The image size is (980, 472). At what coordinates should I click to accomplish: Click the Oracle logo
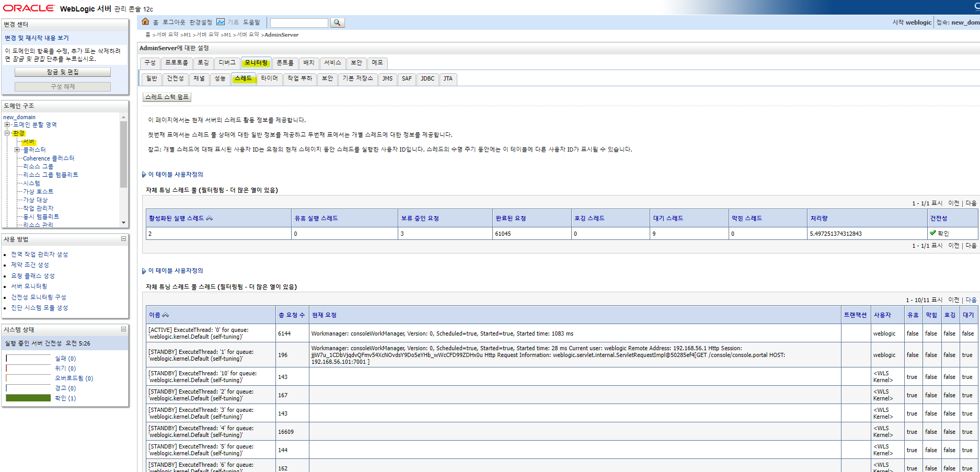29,8
